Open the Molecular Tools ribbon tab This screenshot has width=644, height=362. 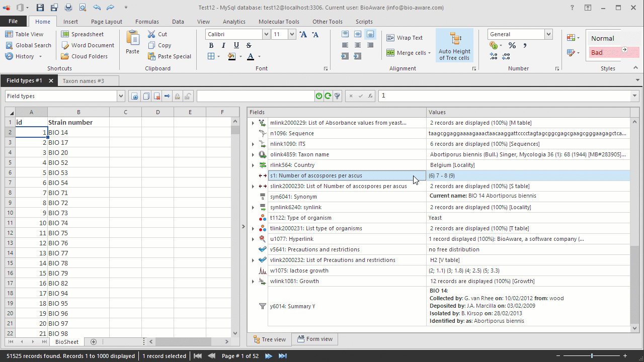pyautogui.click(x=279, y=22)
